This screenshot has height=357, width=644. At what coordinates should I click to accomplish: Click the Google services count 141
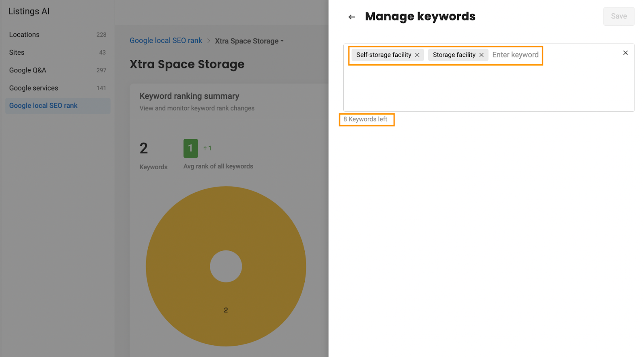click(101, 88)
